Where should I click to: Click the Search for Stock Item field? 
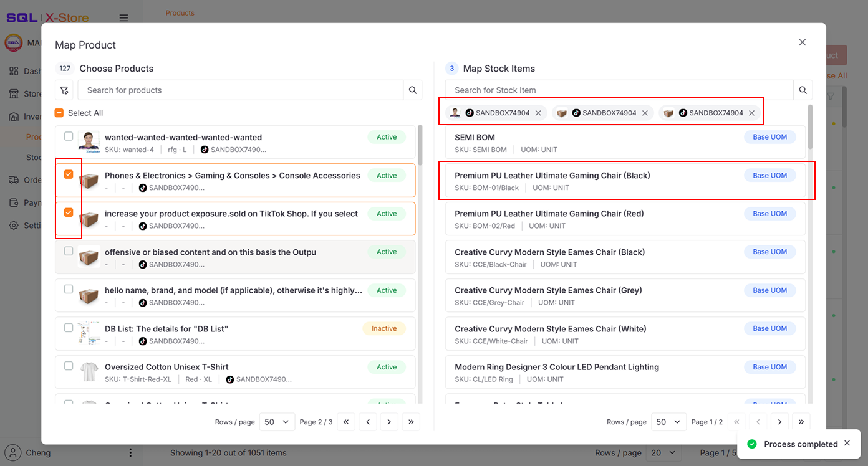[619, 90]
